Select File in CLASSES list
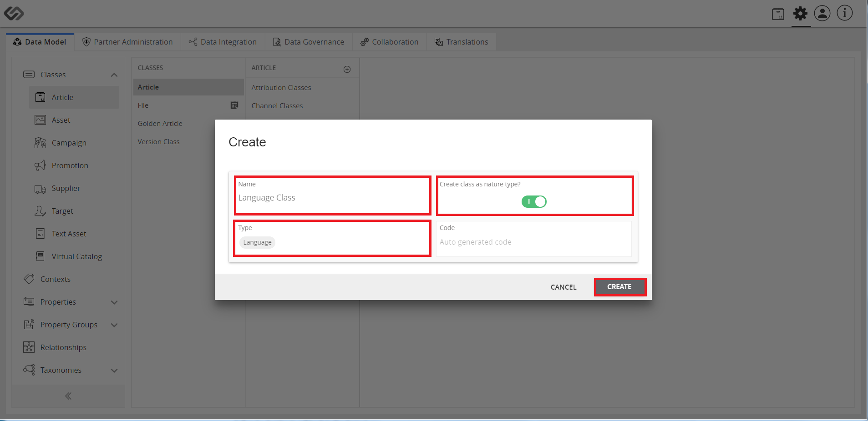 [x=188, y=105]
